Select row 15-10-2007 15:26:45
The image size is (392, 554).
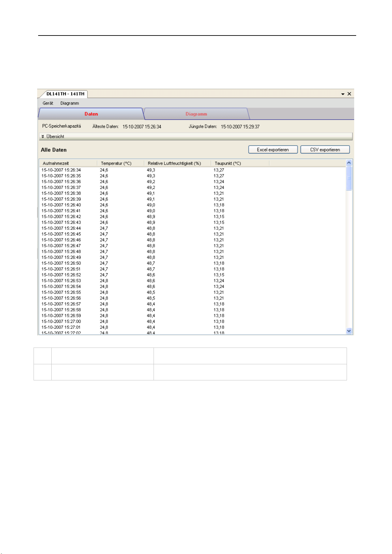(192, 234)
